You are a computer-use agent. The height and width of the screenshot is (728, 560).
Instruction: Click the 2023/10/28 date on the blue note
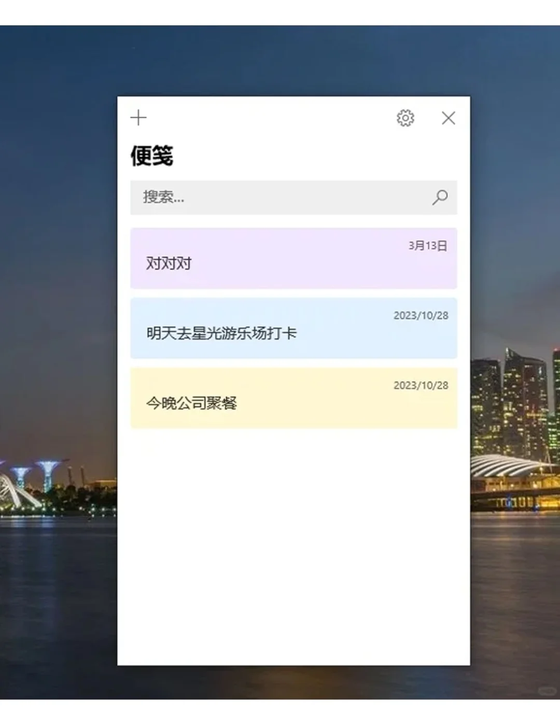pyautogui.click(x=421, y=315)
